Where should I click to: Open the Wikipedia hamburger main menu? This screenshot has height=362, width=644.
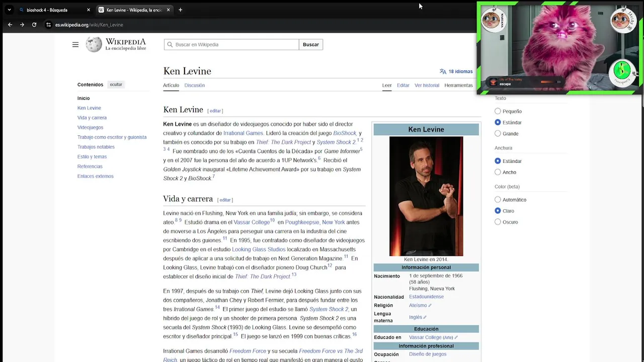[75, 45]
